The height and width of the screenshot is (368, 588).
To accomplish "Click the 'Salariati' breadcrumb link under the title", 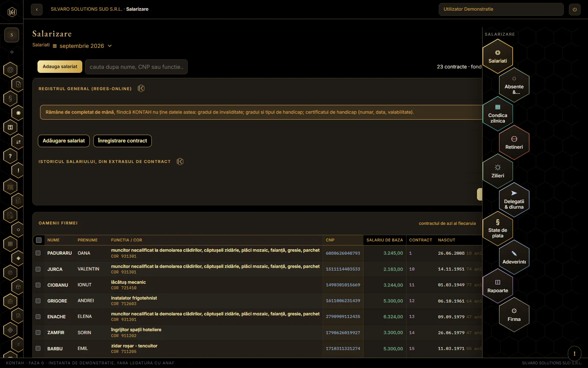I will click(x=41, y=45).
